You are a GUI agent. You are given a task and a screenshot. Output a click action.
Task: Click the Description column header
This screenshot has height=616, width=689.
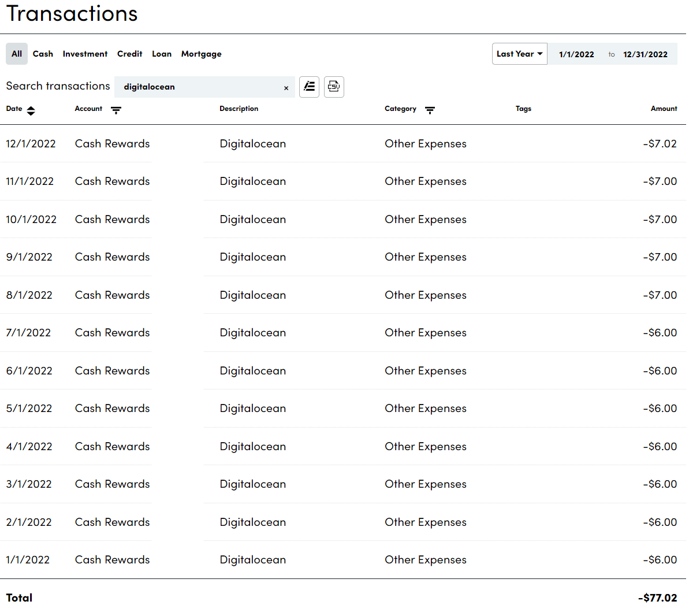(x=239, y=109)
